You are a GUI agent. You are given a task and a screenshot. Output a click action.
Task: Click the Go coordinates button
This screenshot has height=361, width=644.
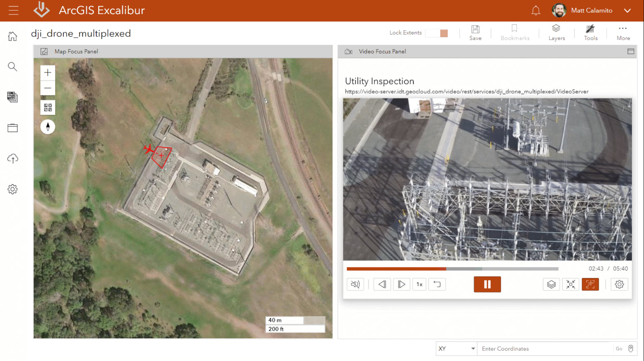click(x=619, y=349)
